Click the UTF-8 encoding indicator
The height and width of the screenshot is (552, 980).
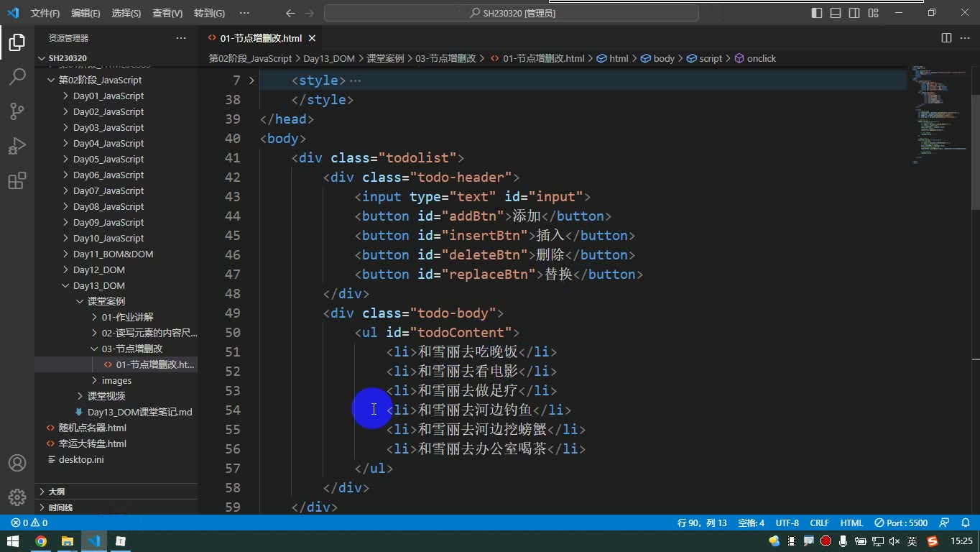pos(787,523)
